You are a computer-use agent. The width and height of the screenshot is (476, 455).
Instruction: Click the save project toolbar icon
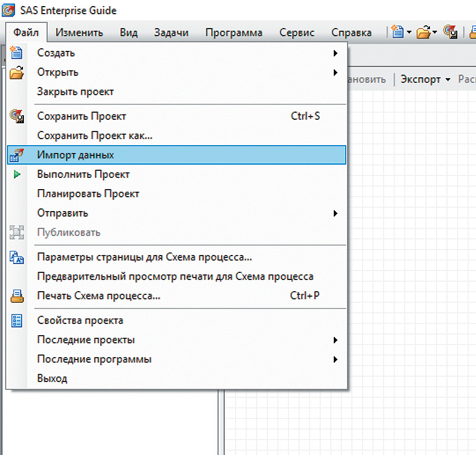pos(450,32)
